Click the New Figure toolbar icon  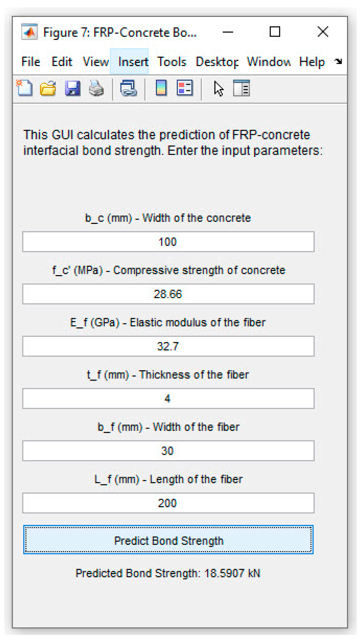[x=25, y=88]
